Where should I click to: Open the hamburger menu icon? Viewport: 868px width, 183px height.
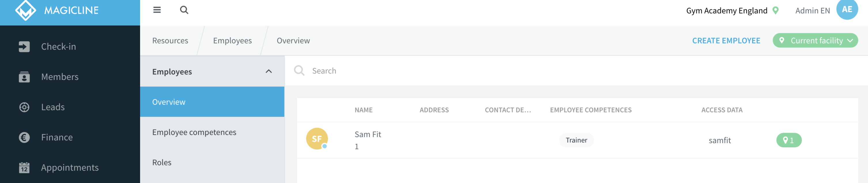point(157,10)
